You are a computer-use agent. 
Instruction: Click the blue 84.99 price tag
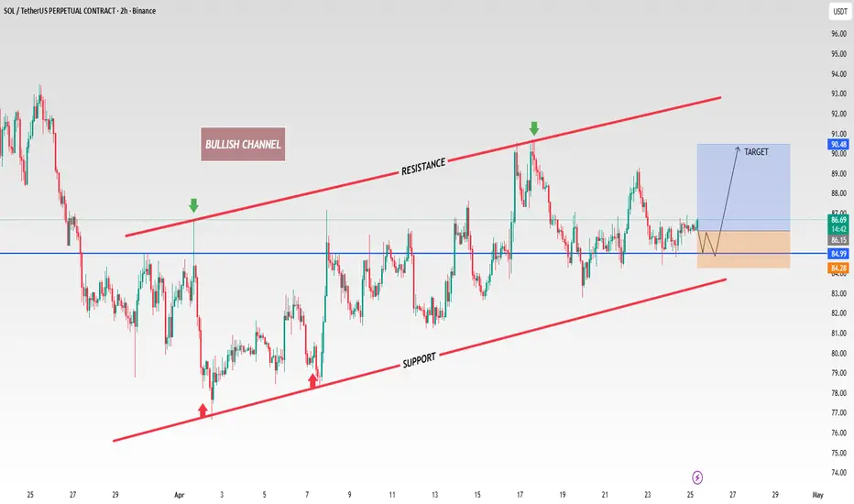click(838, 253)
